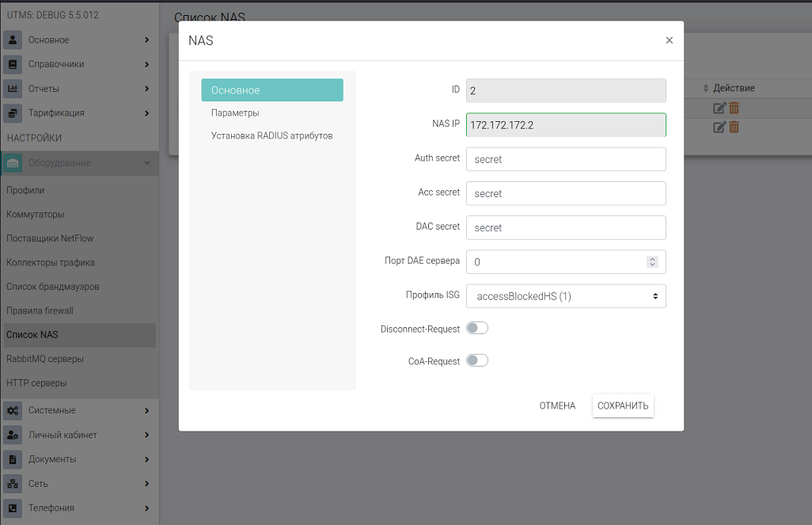Switch to the Параметры tab
Image resolution: width=812 pixels, height=525 pixels.
click(x=235, y=113)
